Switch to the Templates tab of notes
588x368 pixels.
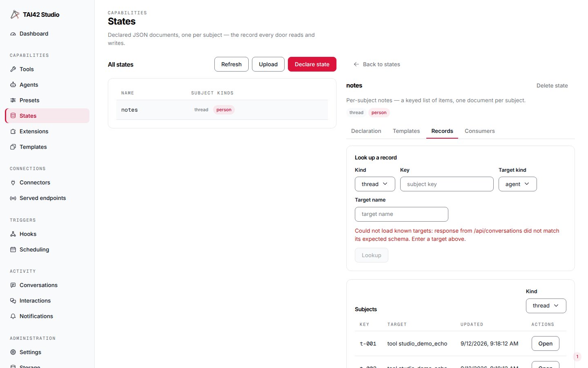point(406,131)
